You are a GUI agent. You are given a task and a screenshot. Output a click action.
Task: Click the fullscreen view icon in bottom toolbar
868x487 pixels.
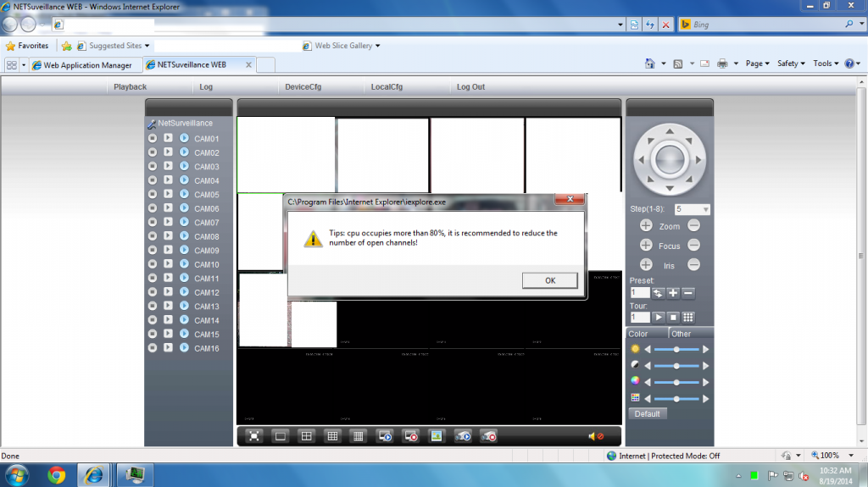[253, 436]
